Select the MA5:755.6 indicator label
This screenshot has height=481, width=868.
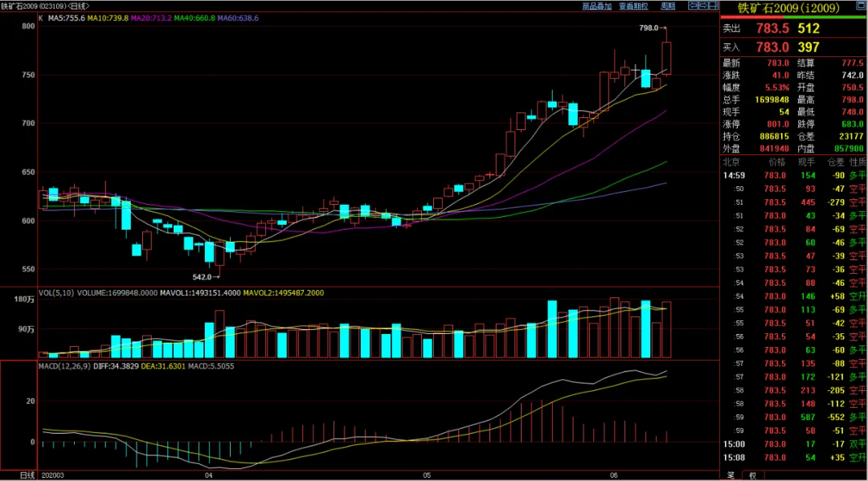(67, 18)
